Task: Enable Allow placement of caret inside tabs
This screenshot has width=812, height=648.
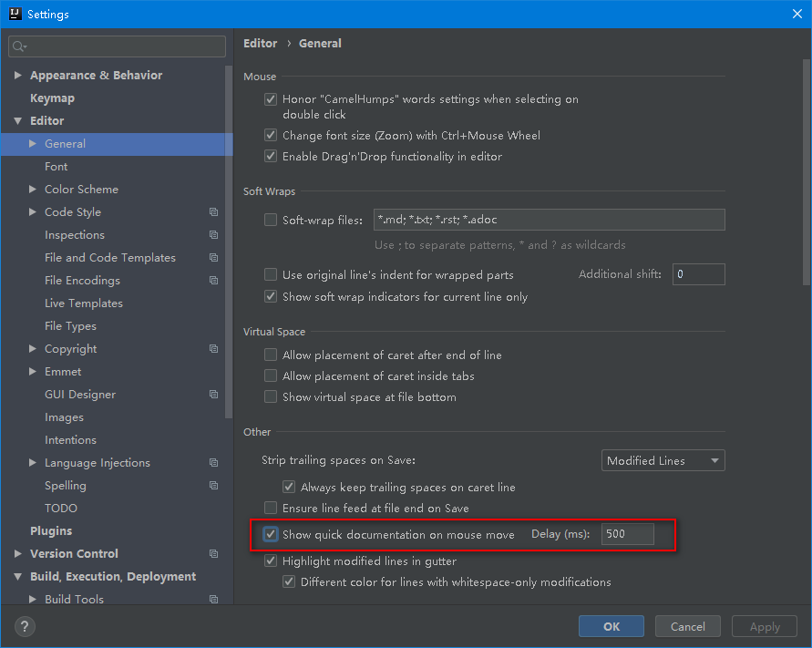Action: click(x=271, y=375)
